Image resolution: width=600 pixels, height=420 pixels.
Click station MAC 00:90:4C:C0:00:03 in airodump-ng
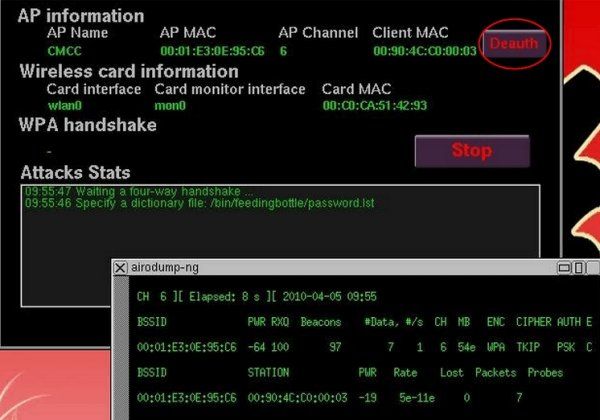[x=297, y=398]
